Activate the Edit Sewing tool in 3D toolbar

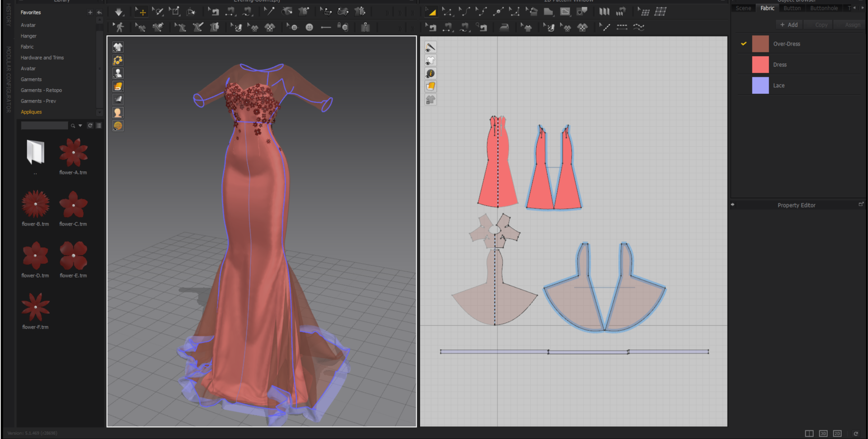(x=214, y=12)
